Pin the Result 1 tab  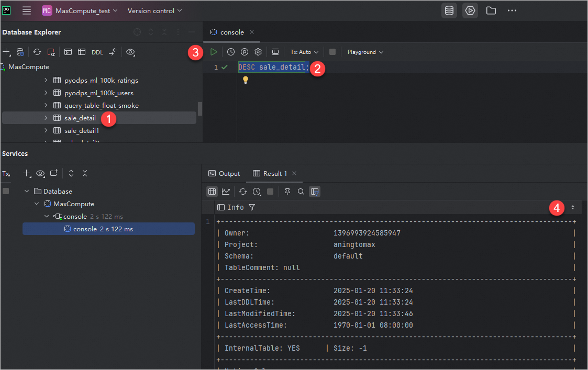coord(287,192)
